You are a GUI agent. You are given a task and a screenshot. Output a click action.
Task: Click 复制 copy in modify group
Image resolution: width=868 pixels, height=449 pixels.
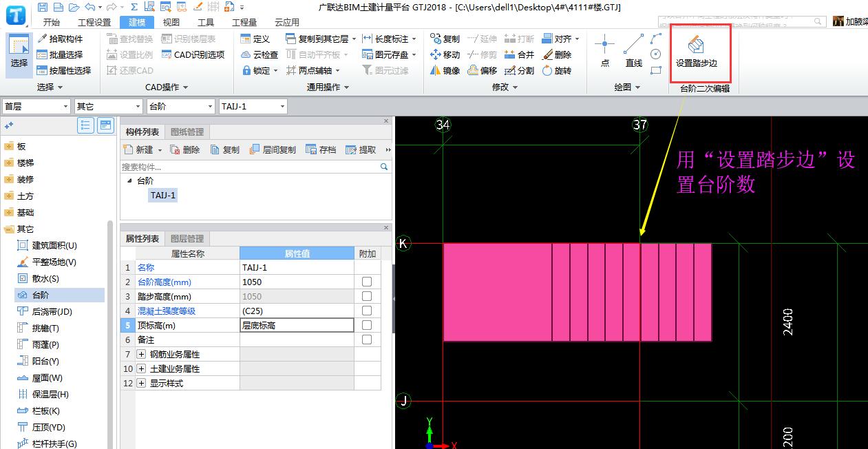click(445, 39)
